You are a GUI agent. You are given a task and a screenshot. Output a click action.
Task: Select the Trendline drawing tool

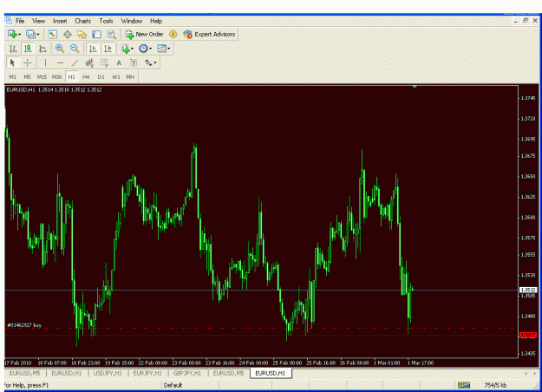coord(75,63)
